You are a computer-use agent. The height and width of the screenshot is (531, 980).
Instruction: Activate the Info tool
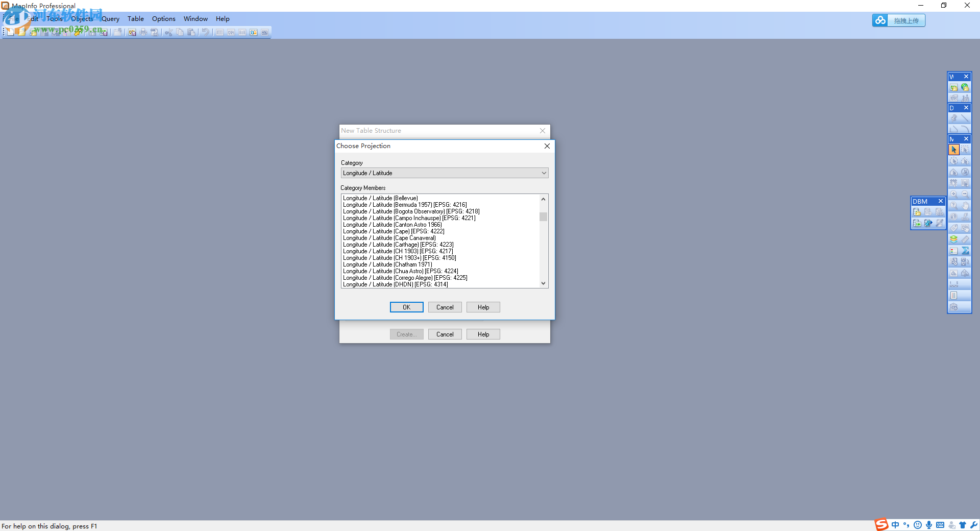click(x=953, y=216)
